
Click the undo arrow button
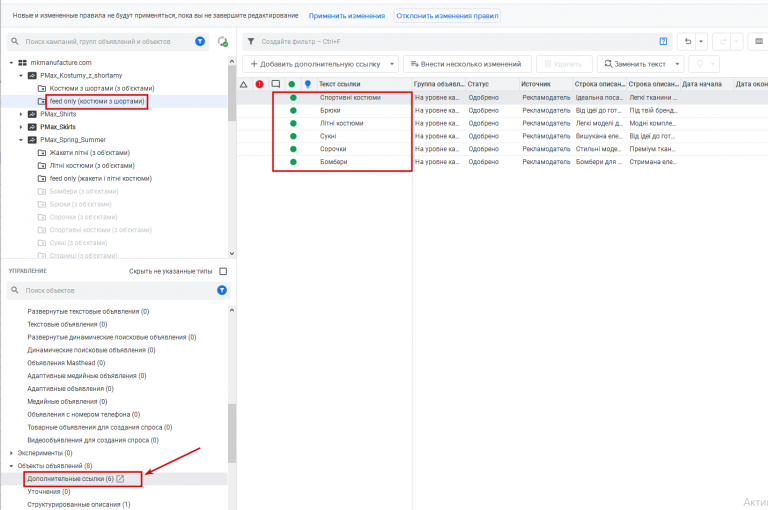[688, 42]
